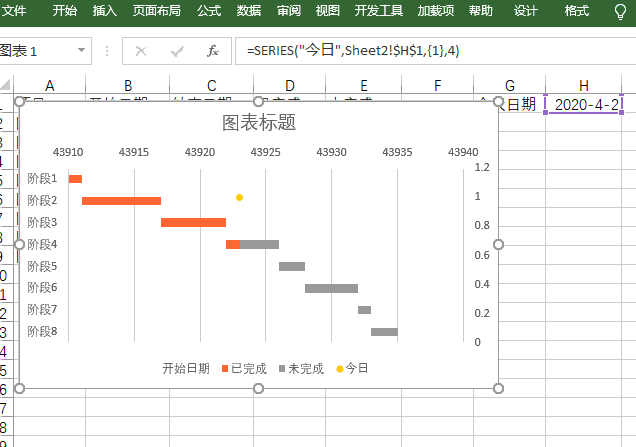This screenshot has height=447, width=636.
Task: Select column D header
Action: tap(290, 86)
